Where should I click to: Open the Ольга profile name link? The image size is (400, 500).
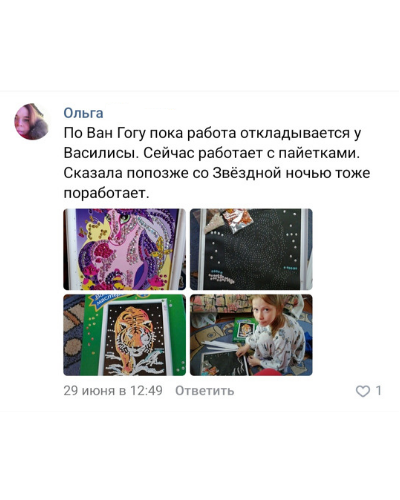pos(83,113)
